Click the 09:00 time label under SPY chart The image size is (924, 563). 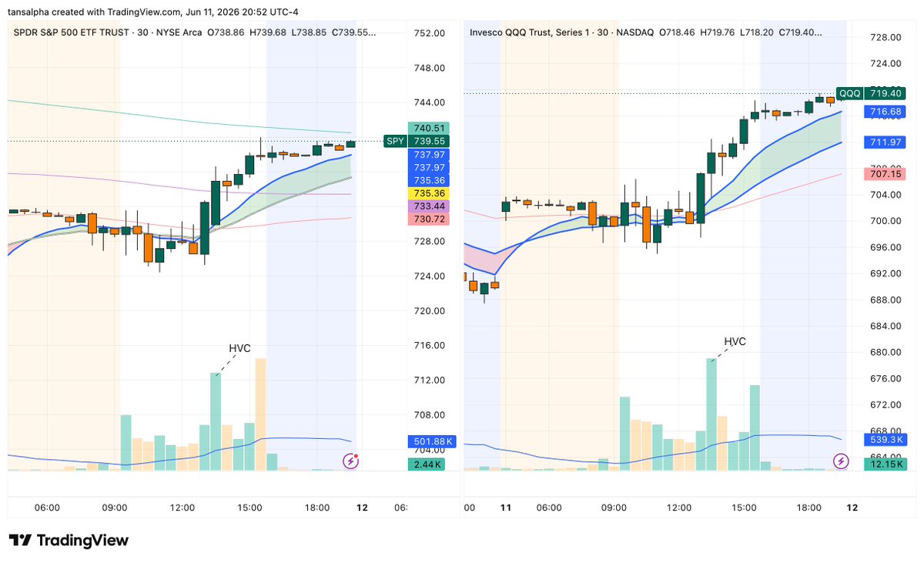tap(115, 508)
